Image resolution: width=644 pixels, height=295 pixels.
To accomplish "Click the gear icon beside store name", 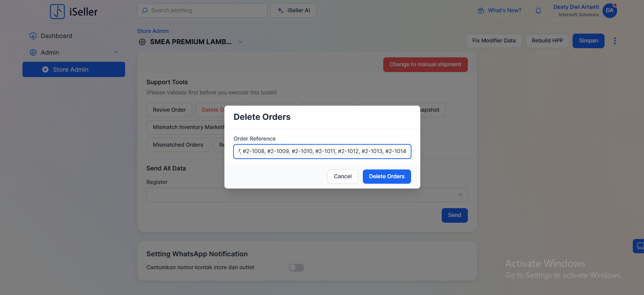I will [142, 42].
